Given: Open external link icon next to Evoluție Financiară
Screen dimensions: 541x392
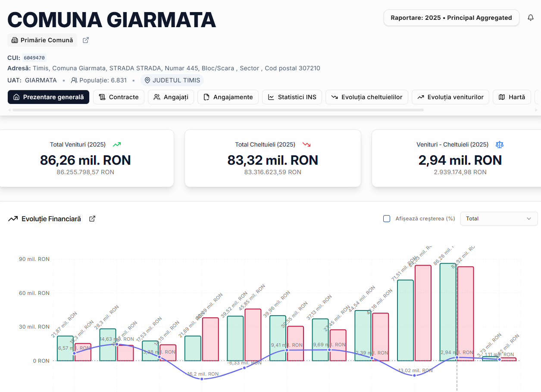Looking at the screenshot, I should pos(92,219).
